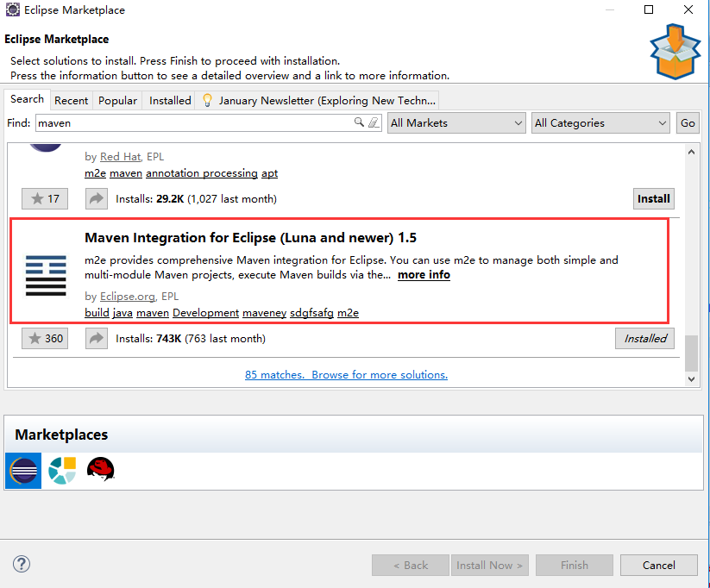Click the Eclipse Marketplace window title icon

[13, 9]
